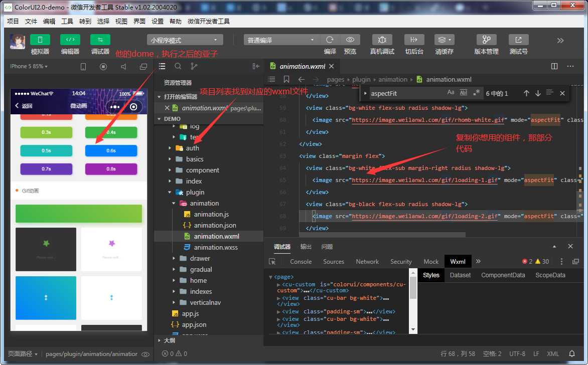Toggle the 模拟器 simulator panel button
The width and height of the screenshot is (588, 365).
(40, 40)
